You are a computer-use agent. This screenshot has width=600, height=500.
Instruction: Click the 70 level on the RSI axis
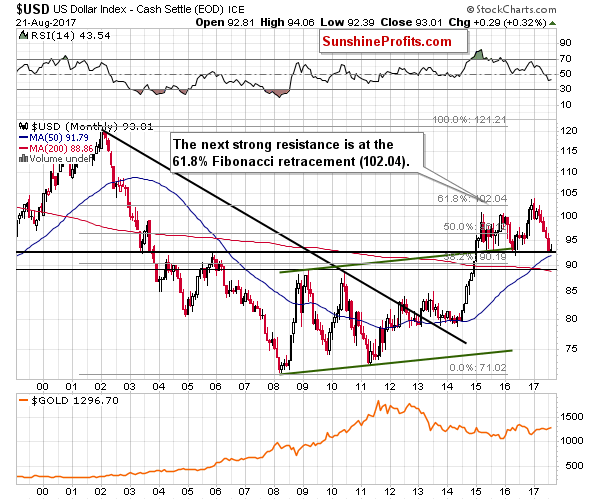[566, 59]
